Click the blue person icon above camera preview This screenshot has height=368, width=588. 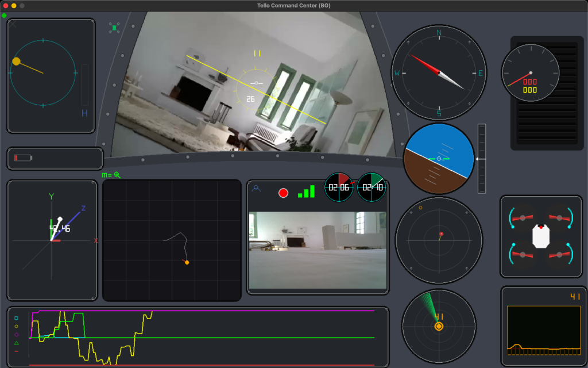coord(256,188)
